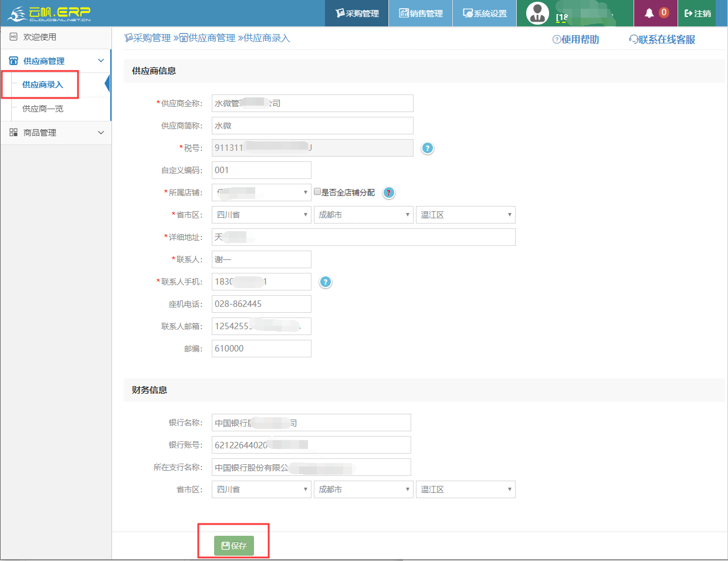Image resolution: width=728 pixels, height=561 pixels.
Task: Open supplier province dropdown showing 四川省
Action: pos(261,215)
